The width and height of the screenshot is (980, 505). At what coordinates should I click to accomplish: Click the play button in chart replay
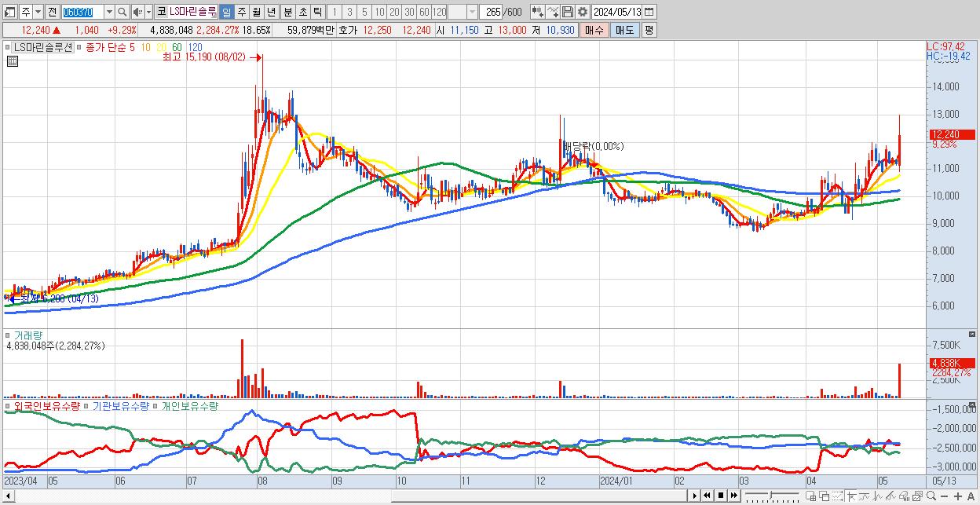pyautogui.click(x=695, y=496)
